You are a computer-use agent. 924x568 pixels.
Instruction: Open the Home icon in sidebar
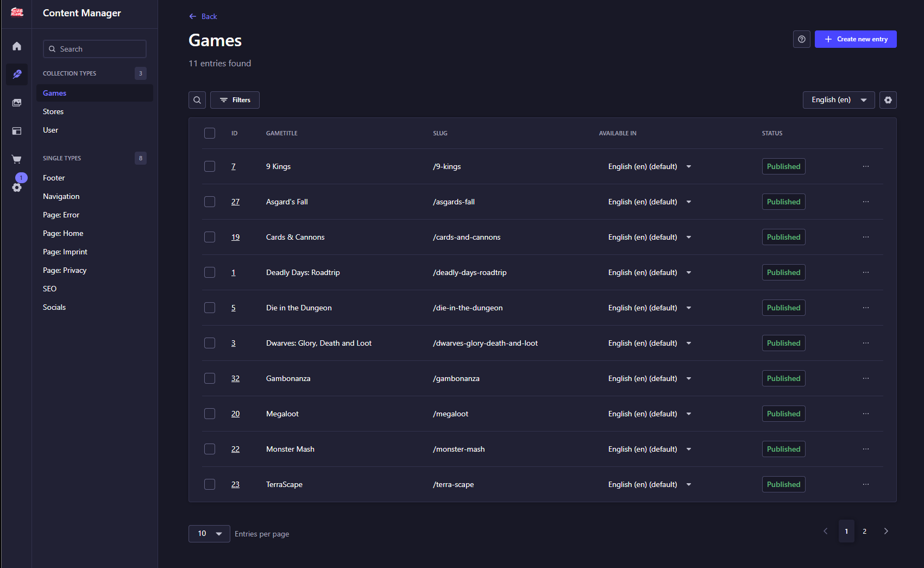pos(17,46)
